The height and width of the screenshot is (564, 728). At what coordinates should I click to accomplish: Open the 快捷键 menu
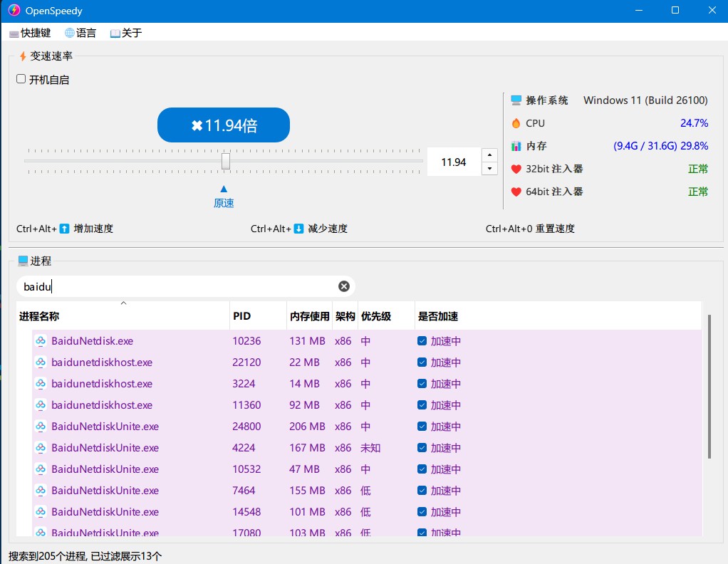(x=30, y=33)
